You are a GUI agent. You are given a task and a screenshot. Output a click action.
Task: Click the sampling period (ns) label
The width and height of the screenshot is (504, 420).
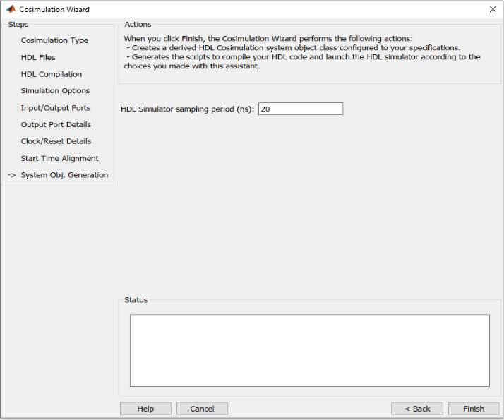coord(188,109)
